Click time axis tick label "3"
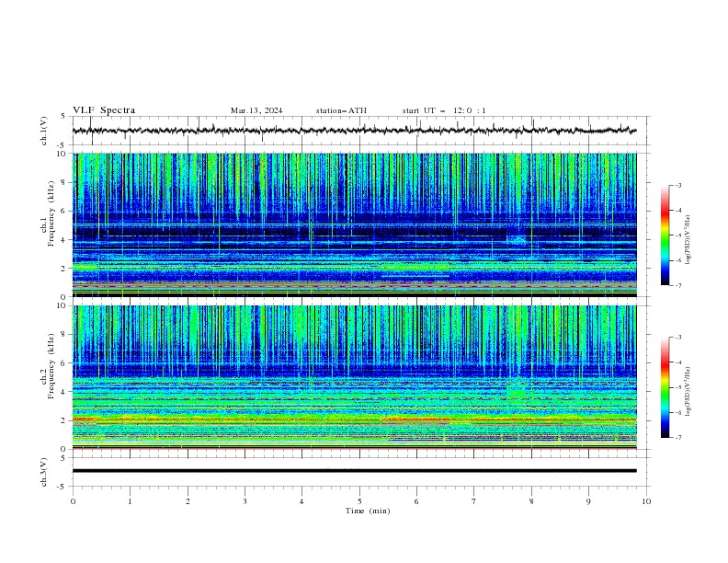This screenshot has height=563, width=728. point(245,501)
